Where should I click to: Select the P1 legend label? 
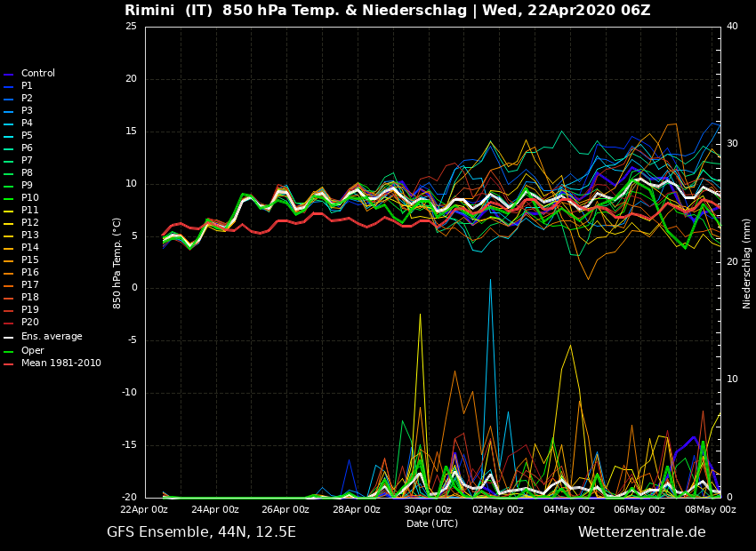click(27, 86)
